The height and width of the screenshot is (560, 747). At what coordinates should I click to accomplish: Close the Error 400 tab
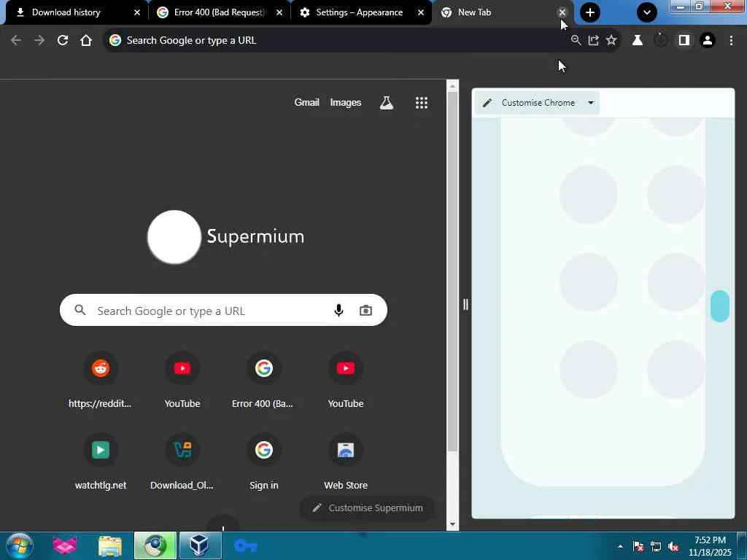pos(279,12)
